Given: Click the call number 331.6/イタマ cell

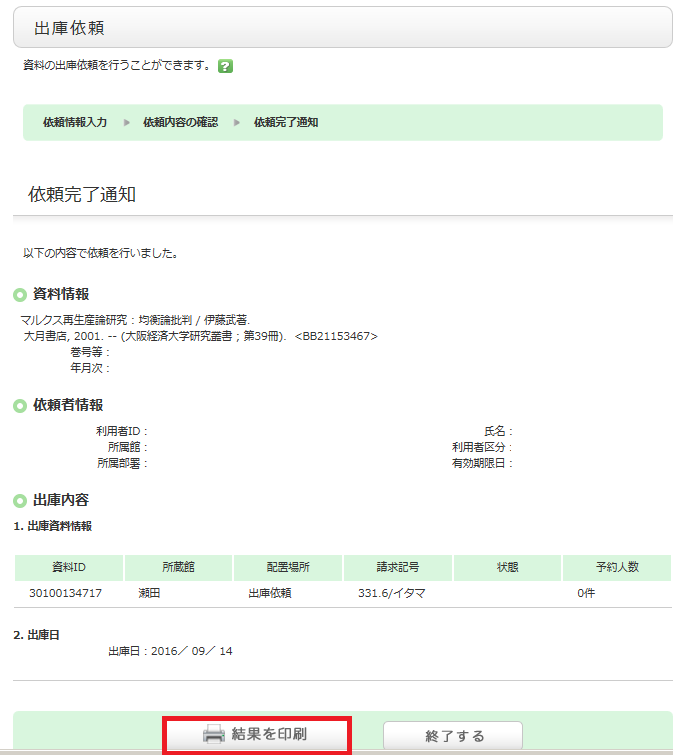Looking at the screenshot, I should [x=390, y=594].
